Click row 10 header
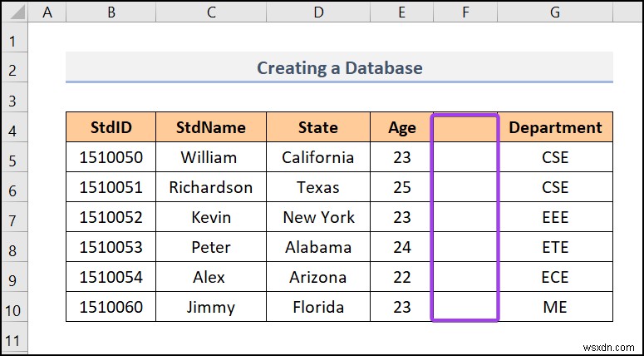Viewport: 644px width, 356px height. point(13,307)
